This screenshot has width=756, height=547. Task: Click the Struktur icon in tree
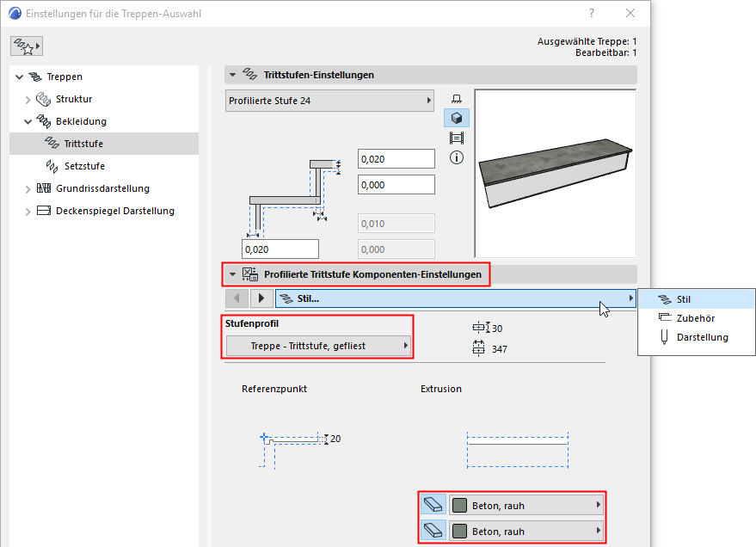pyautogui.click(x=43, y=99)
